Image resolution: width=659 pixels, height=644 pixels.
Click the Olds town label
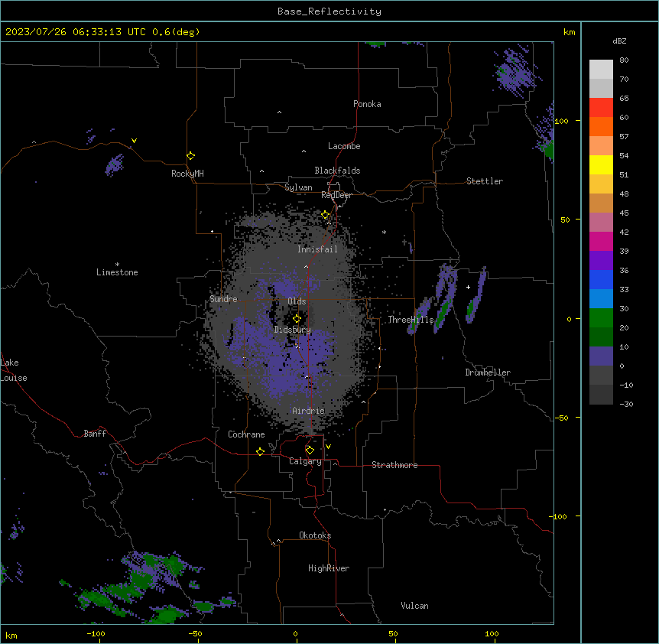click(x=297, y=301)
